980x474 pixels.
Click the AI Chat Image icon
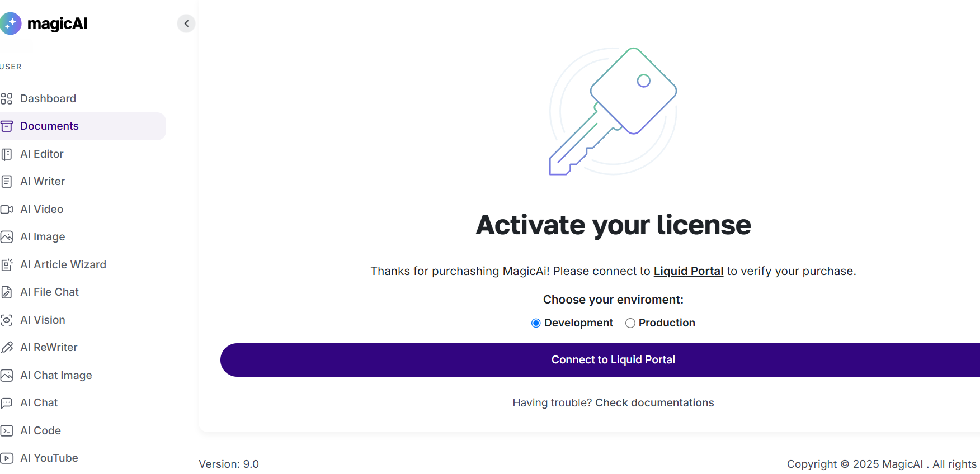[x=7, y=376]
